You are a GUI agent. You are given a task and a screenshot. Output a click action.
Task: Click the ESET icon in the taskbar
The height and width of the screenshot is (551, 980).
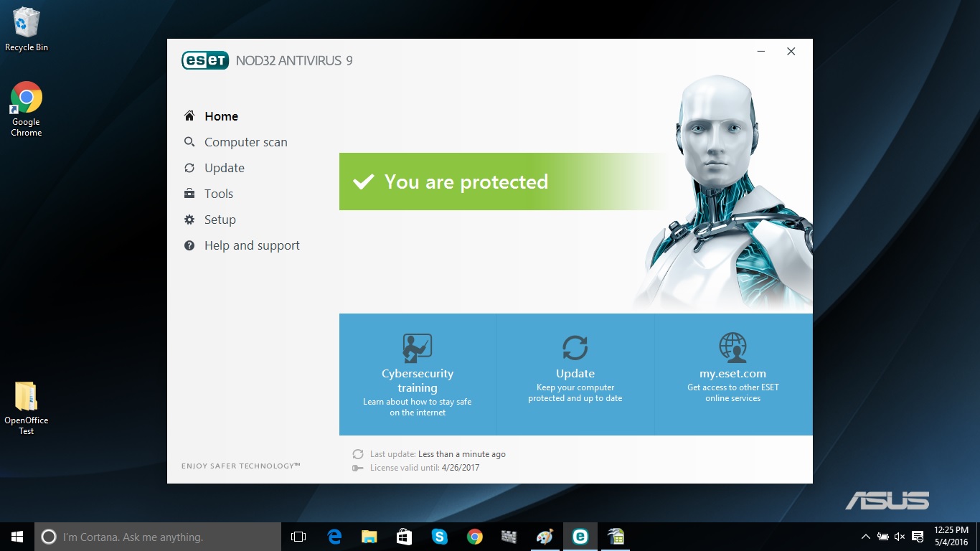(580, 537)
